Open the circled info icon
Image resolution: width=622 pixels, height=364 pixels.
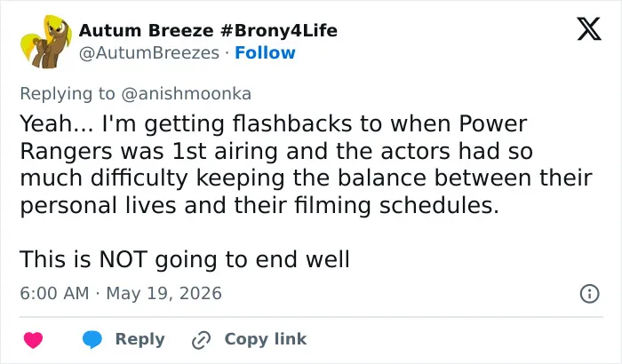tap(589, 294)
